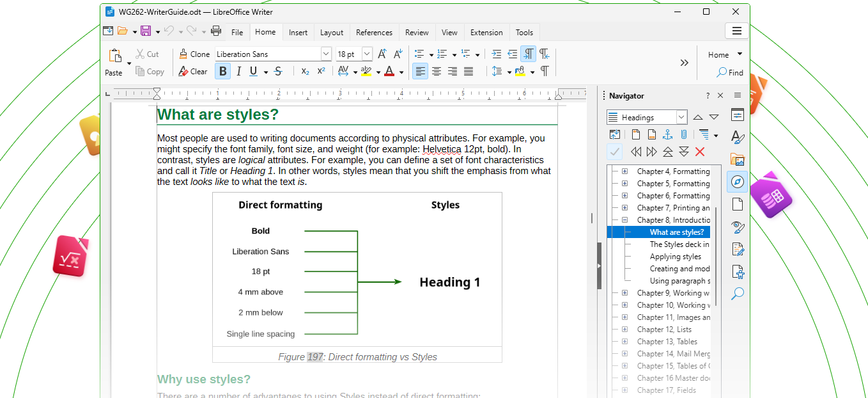The height and width of the screenshot is (398, 868).
Task: Open the Page deck in sidebar
Action: tap(738, 204)
